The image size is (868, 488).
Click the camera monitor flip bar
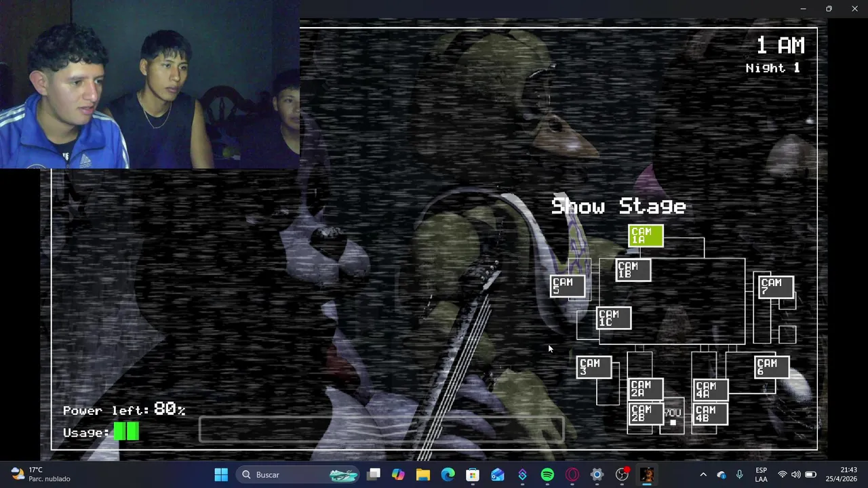382,430
